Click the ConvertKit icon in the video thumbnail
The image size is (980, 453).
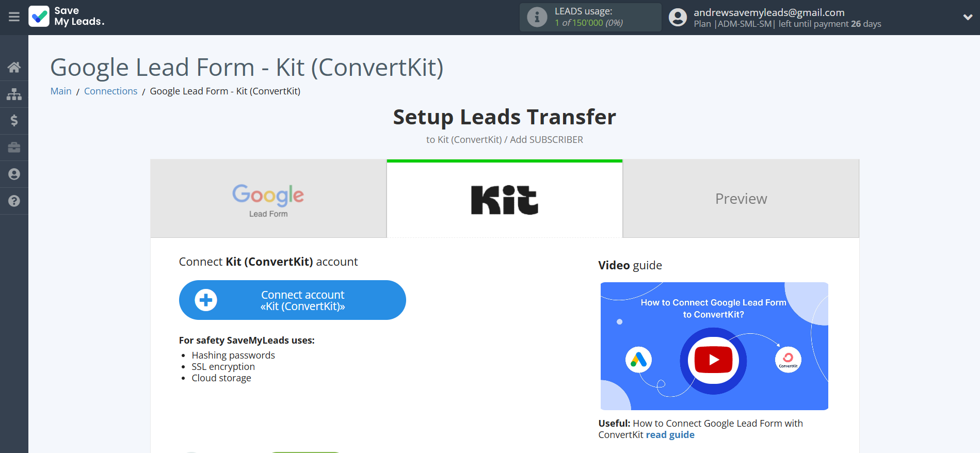tap(788, 360)
